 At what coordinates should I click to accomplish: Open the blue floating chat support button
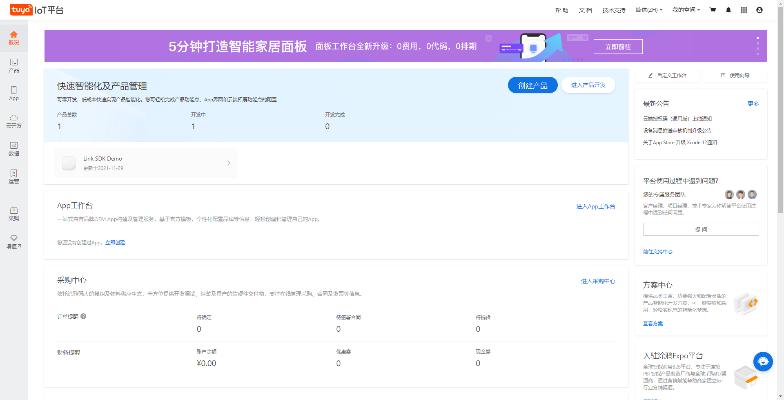763,361
